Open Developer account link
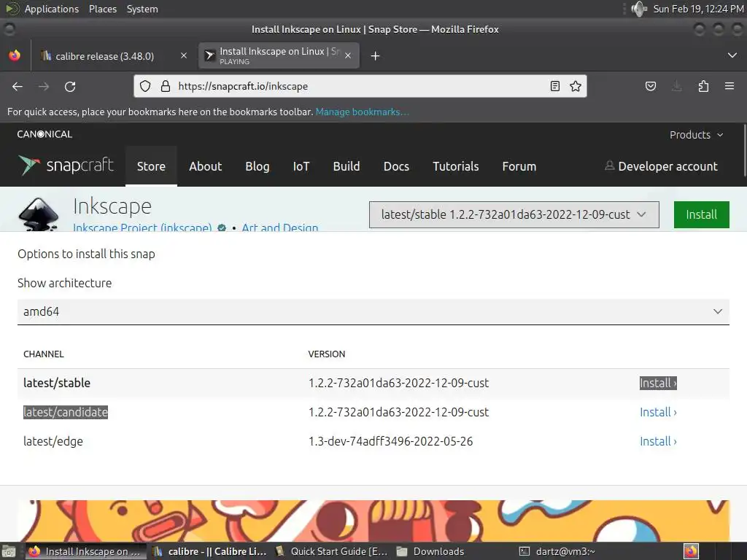This screenshot has width=747, height=560. tap(661, 166)
